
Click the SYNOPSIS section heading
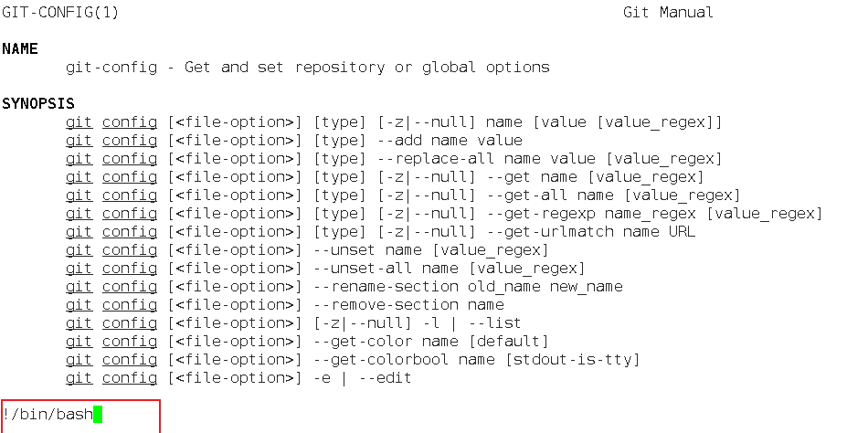[x=38, y=103]
